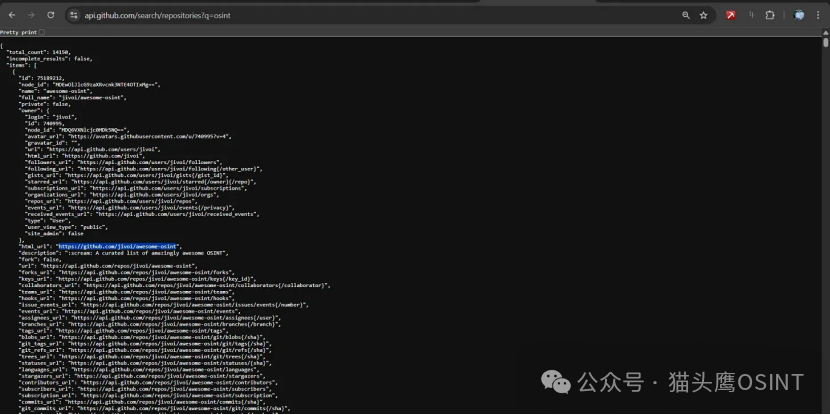Open the Extensions puzzle piece menu
The image size is (830, 415).
coord(770,15)
